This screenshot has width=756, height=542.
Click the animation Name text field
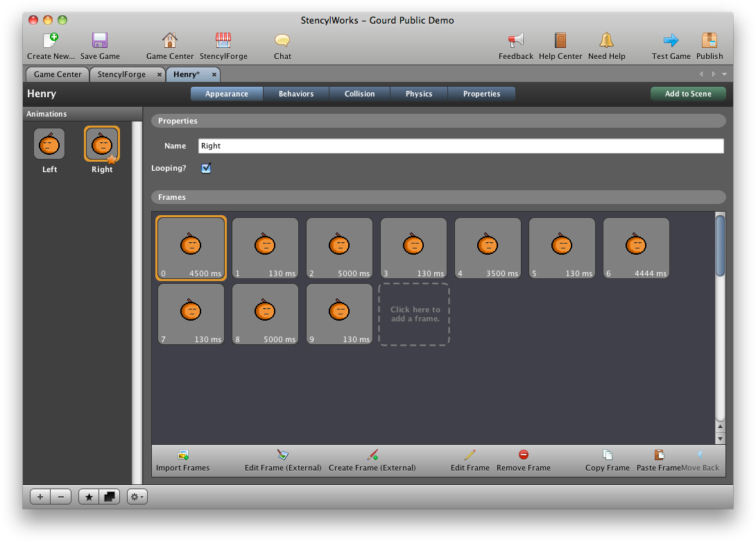coord(461,146)
